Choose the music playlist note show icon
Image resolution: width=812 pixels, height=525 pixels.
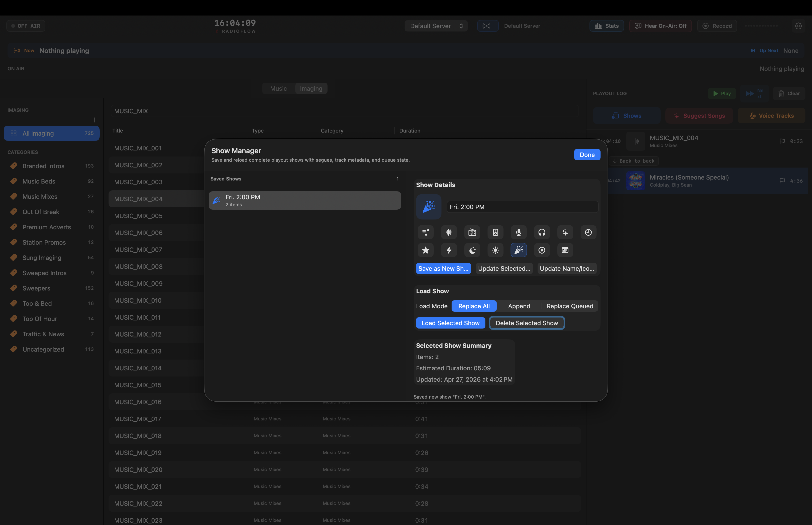coord(426,232)
